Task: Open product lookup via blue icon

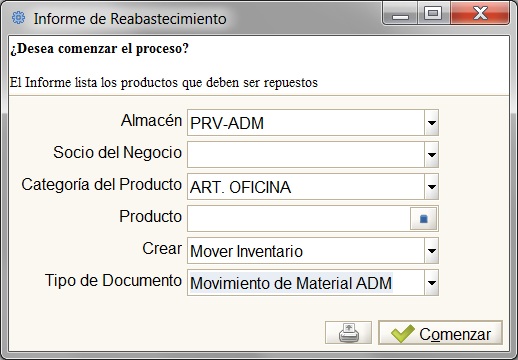Action: 423,219
